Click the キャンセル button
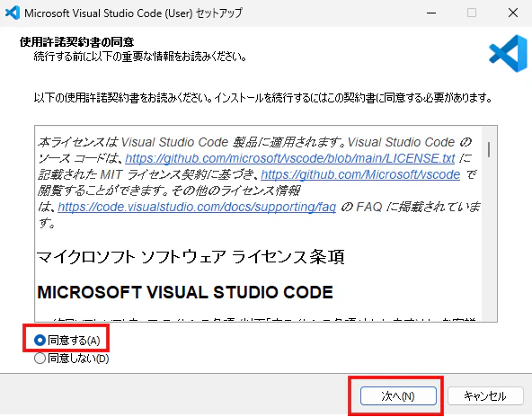This screenshot has width=532, height=417. (x=485, y=395)
